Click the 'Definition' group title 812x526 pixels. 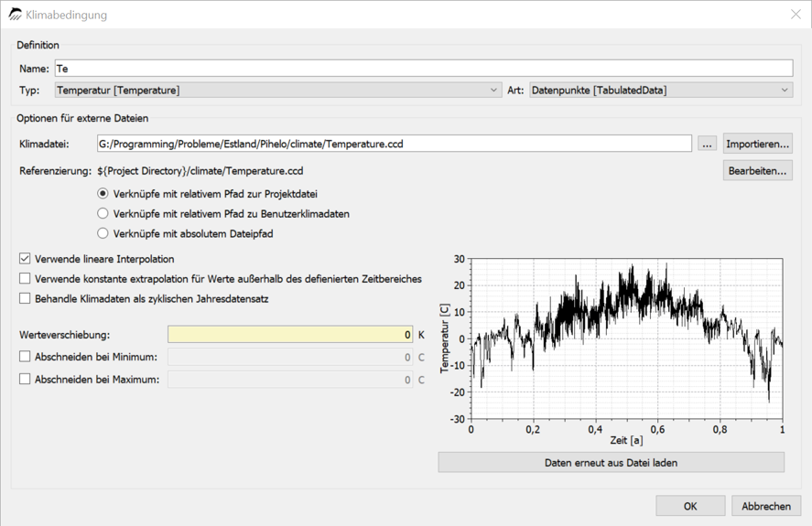point(38,45)
